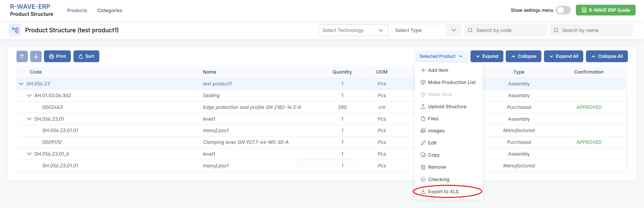Click the Print button
The image size is (644, 208).
pyautogui.click(x=57, y=56)
